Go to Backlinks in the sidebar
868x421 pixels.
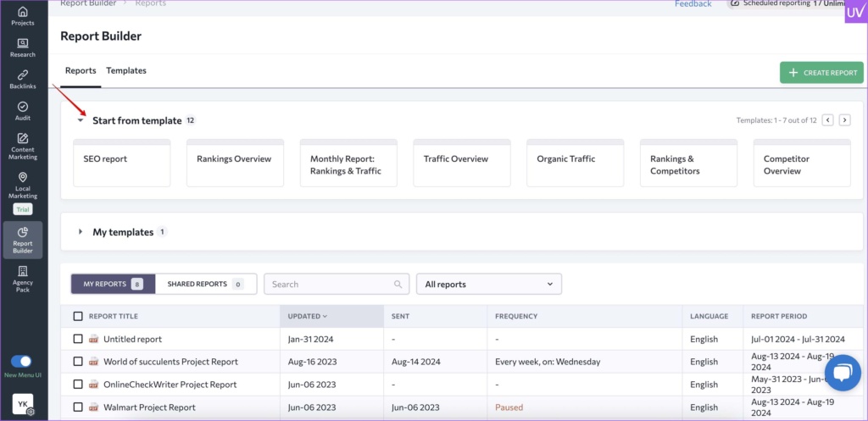(x=23, y=79)
